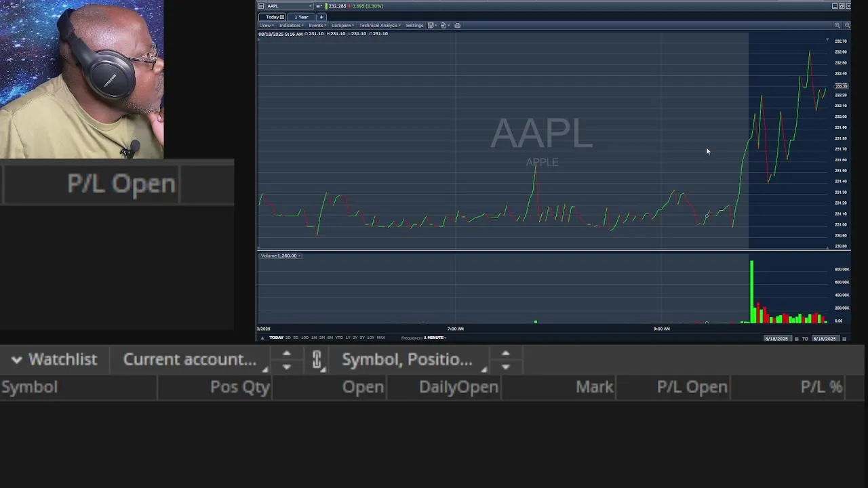Open the Technical Analysis dropdown
The width and height of the screenshot is (868, 488).
pyautogui.click(x=380, y=26)
